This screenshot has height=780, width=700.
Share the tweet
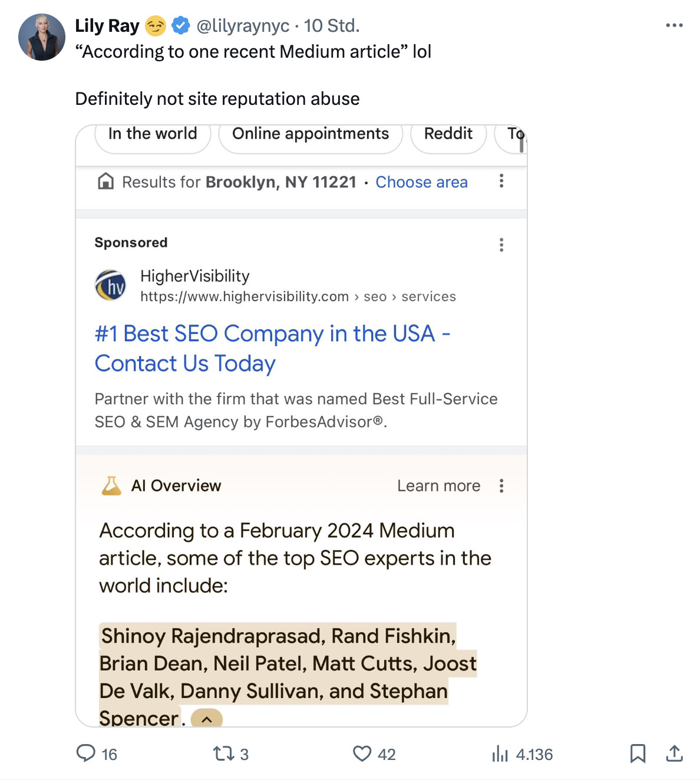(x=675, y=754)
